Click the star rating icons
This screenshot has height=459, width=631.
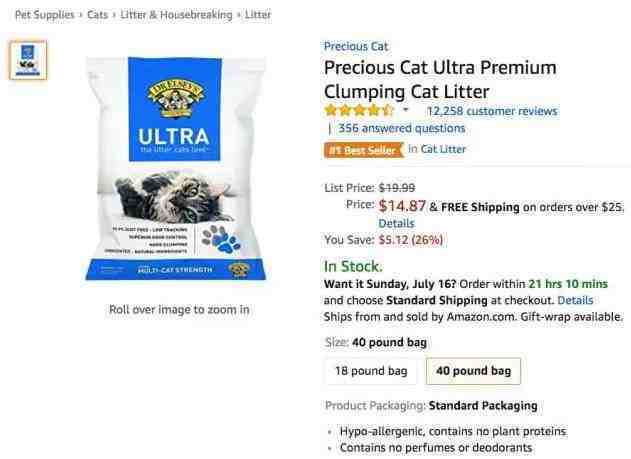pyautogui.click(x=359, y=110)
